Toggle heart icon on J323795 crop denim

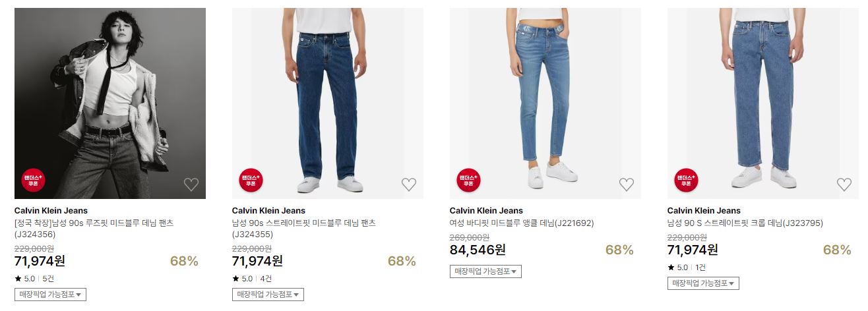(844, 184)
